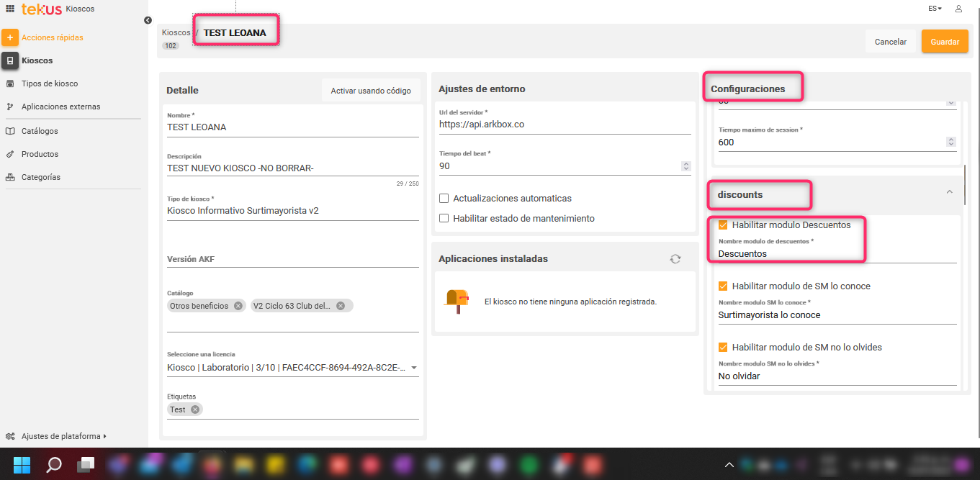Adjust the Tiempo del beat stepper
Image resolution: width=980 pixels, height=480 pixels.
click(685, 166)
